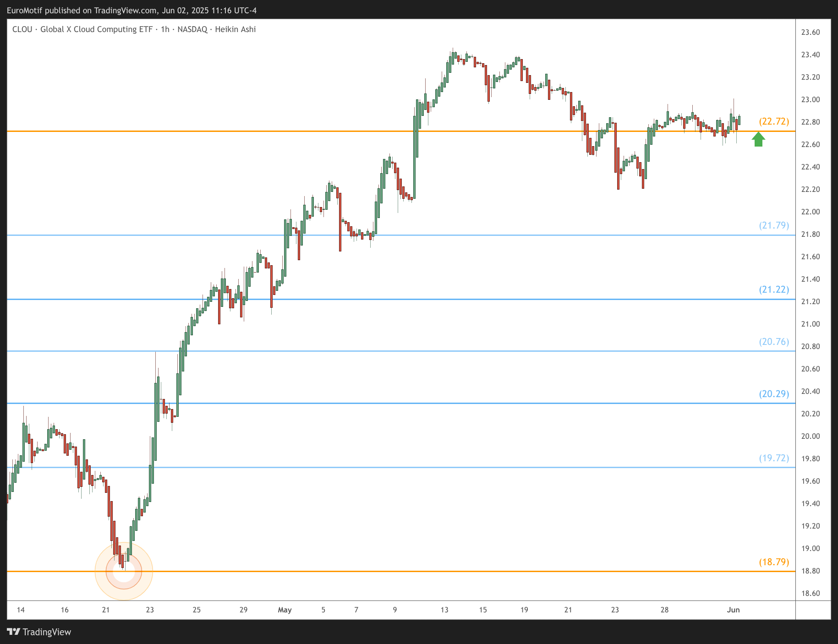
Task: Click the (19.72) level label
Action: coord(774,458)
